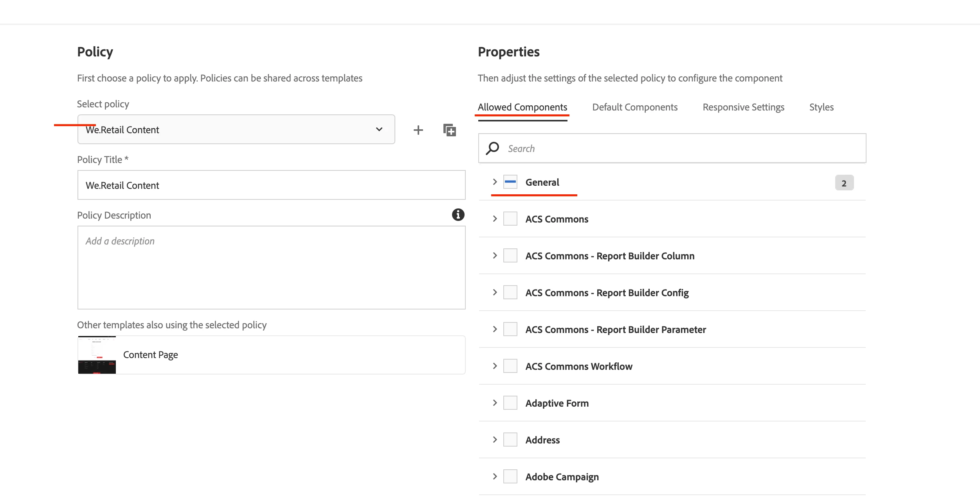The height and width of the screenshot is (503, 980).
Task: Expand the Adaptive Form group
Action: 495,403
